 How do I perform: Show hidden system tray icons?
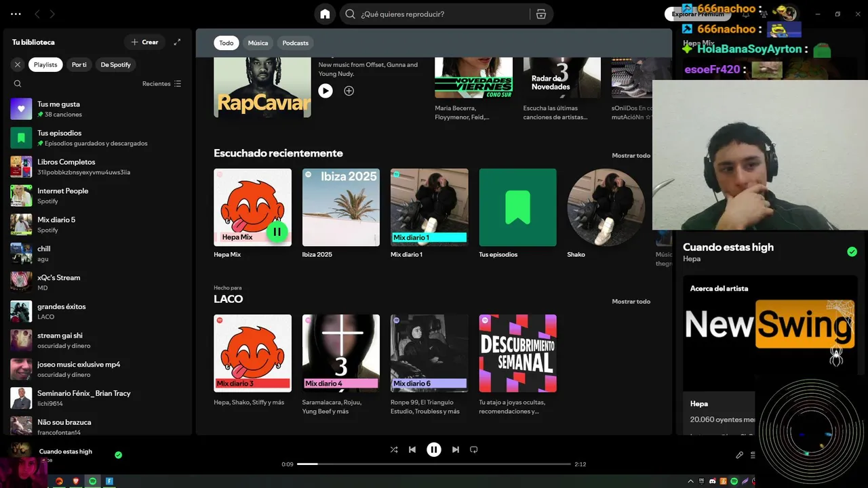click(x=691, y=481)
